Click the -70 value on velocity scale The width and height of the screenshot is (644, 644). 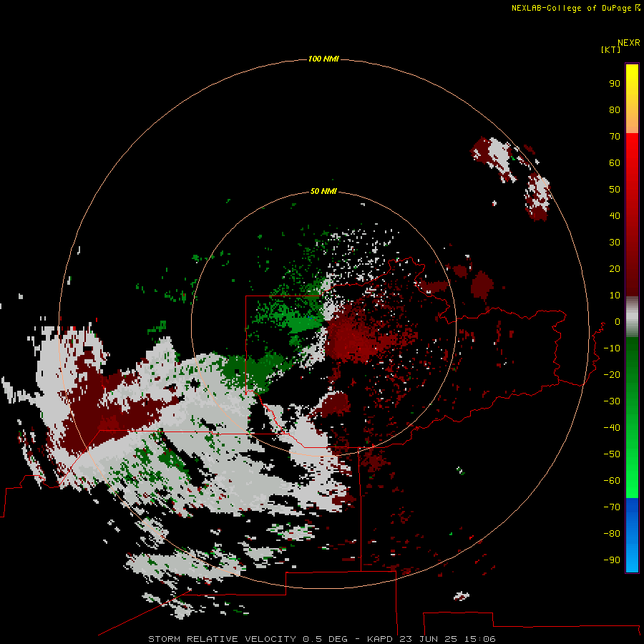(x=612, y=507)
